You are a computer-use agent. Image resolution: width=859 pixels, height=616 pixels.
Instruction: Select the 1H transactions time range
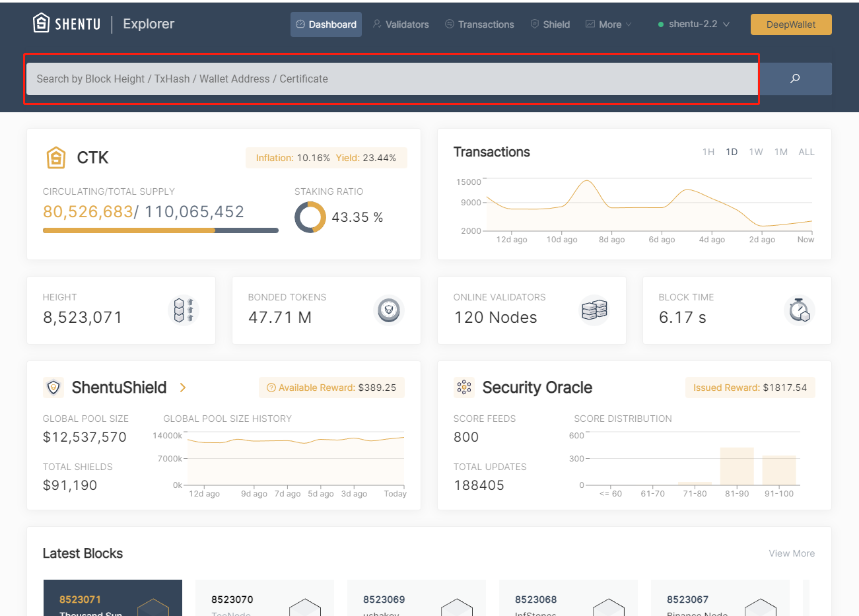708,152
